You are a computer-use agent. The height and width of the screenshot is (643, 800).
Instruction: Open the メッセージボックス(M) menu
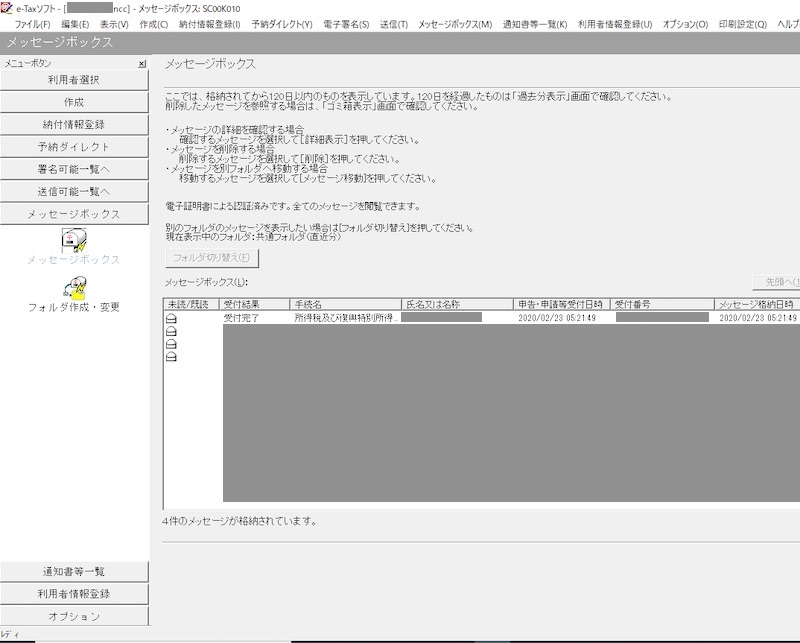pyautogui.click(x=455, y=24)
